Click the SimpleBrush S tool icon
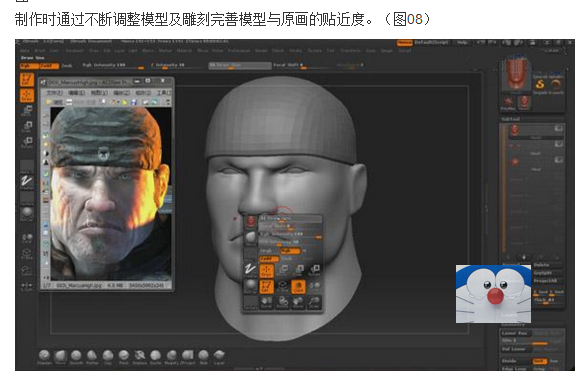The width and height of the screenshot is (581, 373). pyautogui.click(x=540, y=85)
